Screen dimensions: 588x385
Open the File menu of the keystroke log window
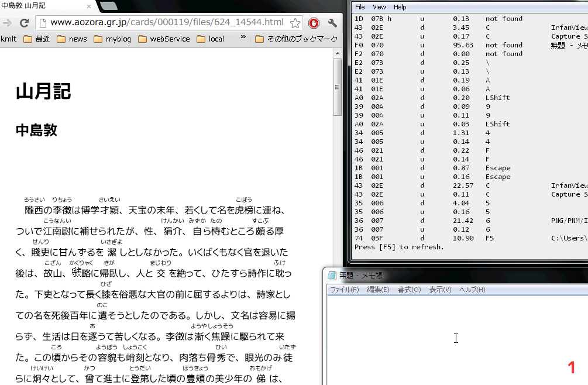click(x=361, y=7)
